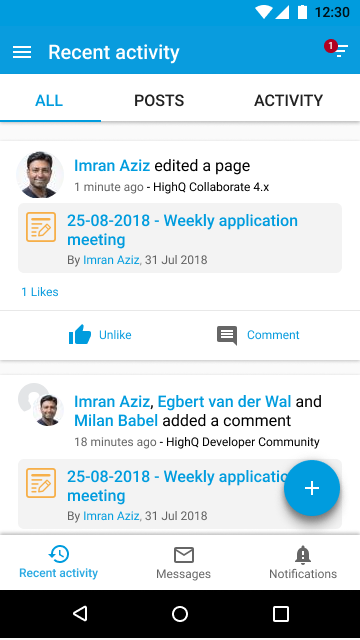Open Imran Aziz profile link in first post

tap(112, 166)
